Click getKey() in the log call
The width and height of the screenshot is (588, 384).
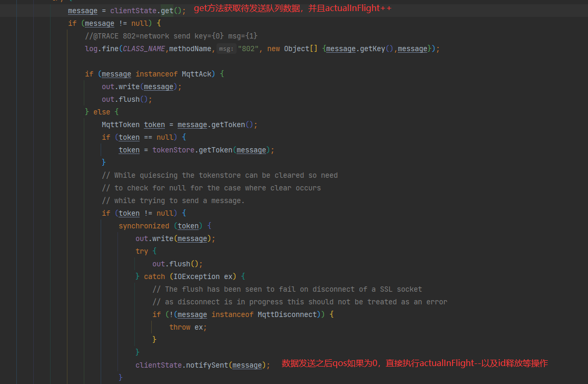click(377, 49)
